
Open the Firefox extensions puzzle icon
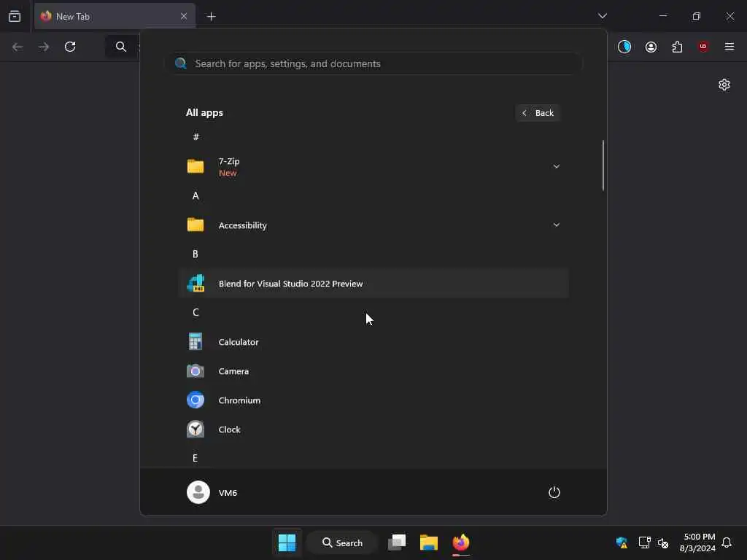677,47
